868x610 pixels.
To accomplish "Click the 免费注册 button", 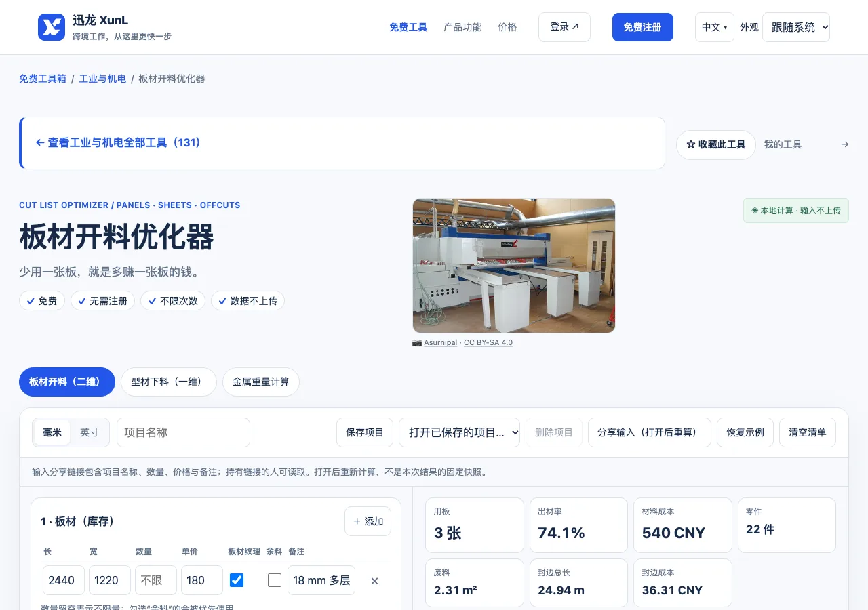I will (x=643, y=27).
